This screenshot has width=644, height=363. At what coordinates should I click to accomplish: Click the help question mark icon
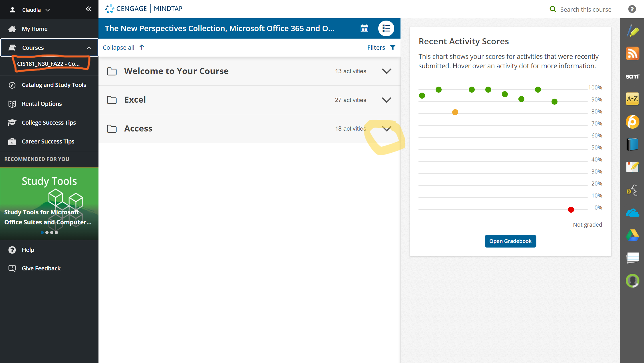632,9
